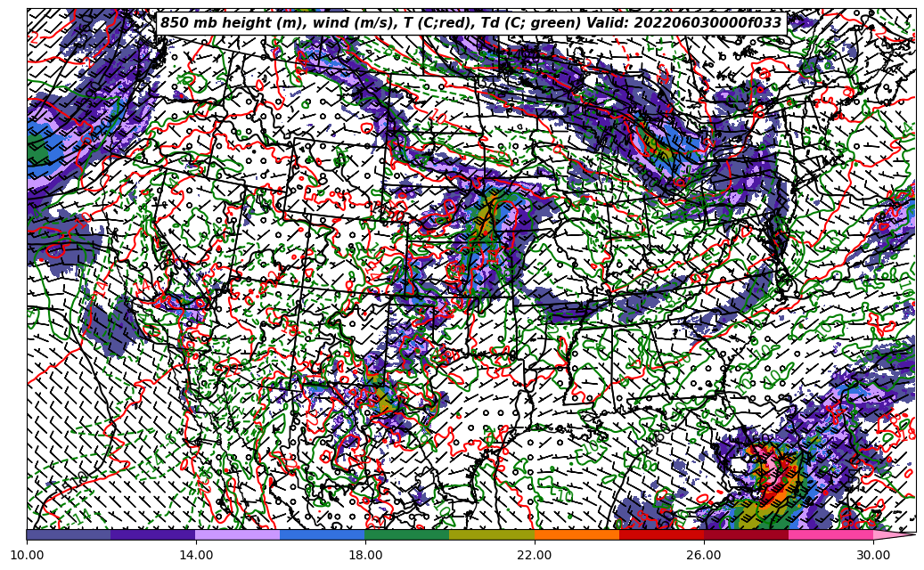Select the orange 22–24 colorbar segment
This screenshot has height=570, width=924.
[x=576, y=535]
